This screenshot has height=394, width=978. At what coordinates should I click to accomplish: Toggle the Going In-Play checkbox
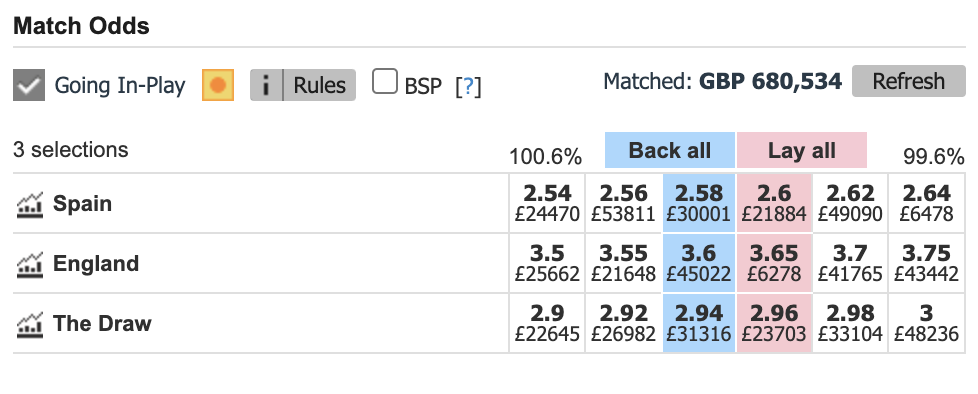coord(29,85)
